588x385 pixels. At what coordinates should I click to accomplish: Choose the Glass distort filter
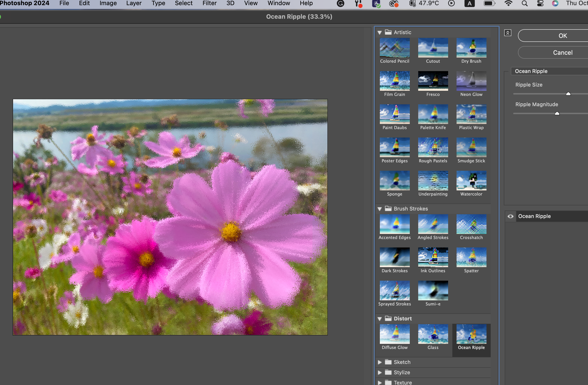[433, 334]
